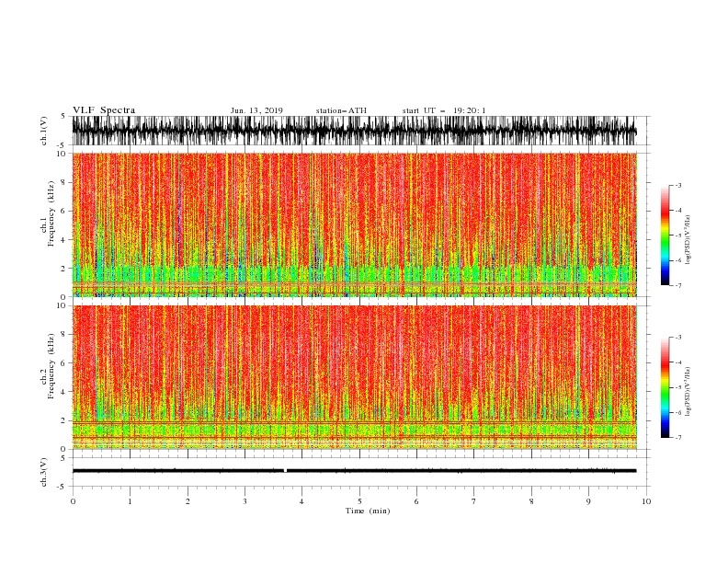Click the ch.1 Frequency (kHz) axis label

(48, 214)
